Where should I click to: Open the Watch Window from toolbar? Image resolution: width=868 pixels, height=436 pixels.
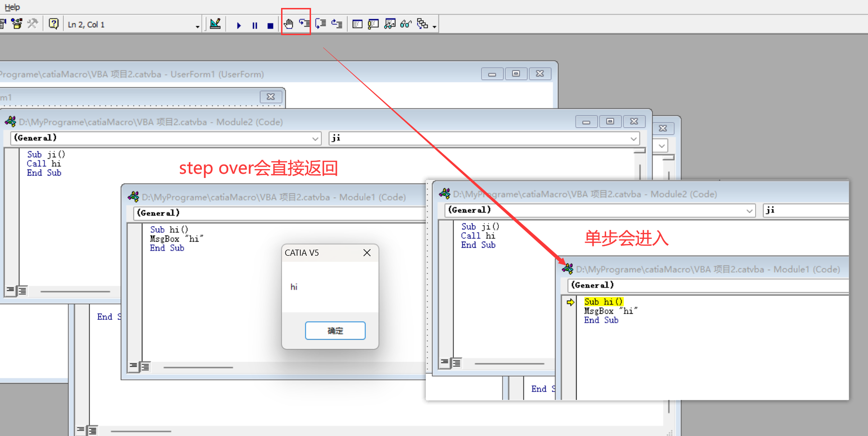click(390, 24)
